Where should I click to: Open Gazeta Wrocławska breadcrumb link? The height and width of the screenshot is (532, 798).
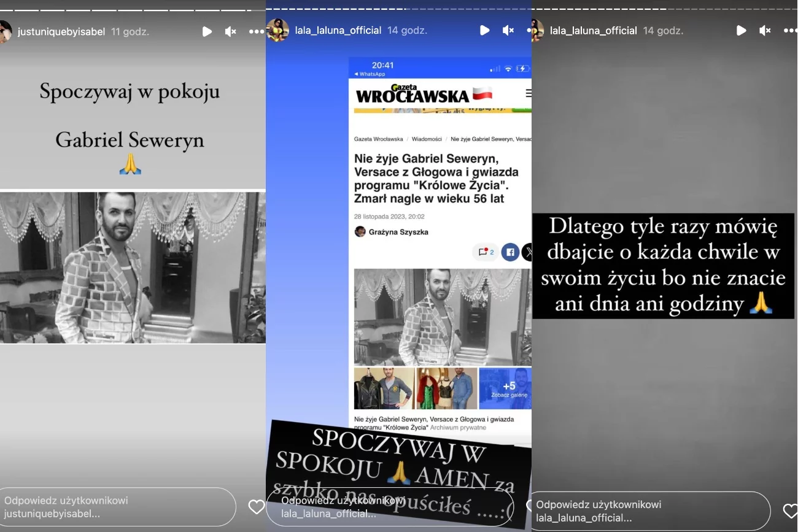[x=379, y=139]
